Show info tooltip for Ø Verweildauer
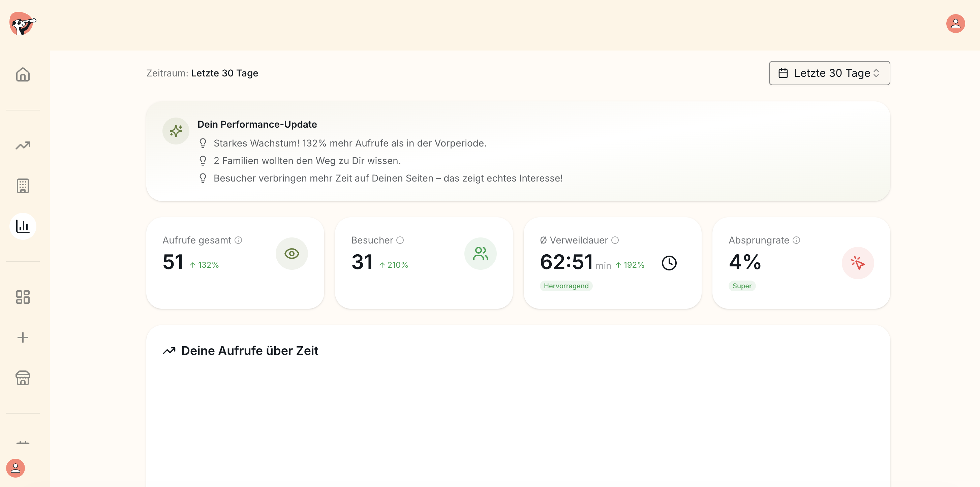 click(x=615, y=240)
